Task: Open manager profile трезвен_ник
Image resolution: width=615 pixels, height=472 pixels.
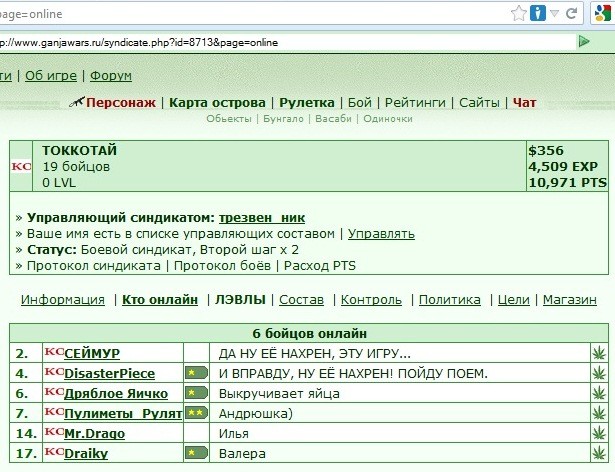Action: tap(262, 218)
